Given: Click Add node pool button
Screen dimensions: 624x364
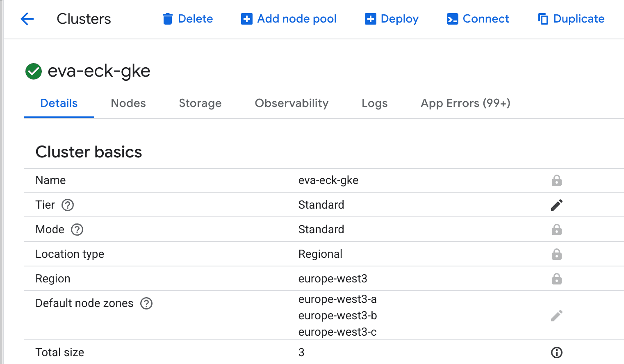Looking at the screenshot, I should point(289,19).
